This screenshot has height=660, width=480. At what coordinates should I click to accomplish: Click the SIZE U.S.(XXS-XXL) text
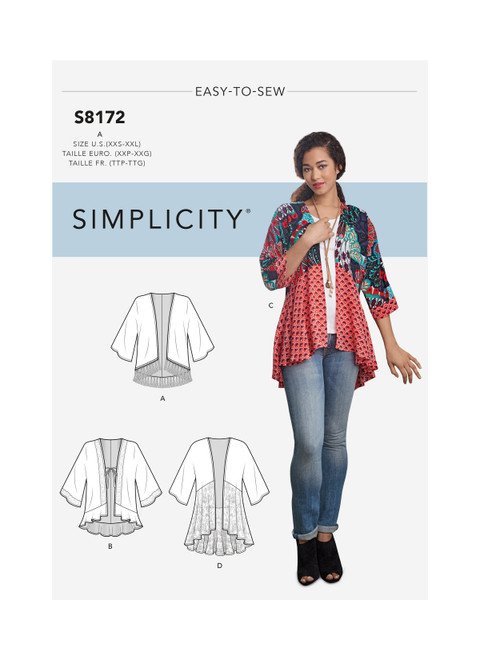[107, 144]
